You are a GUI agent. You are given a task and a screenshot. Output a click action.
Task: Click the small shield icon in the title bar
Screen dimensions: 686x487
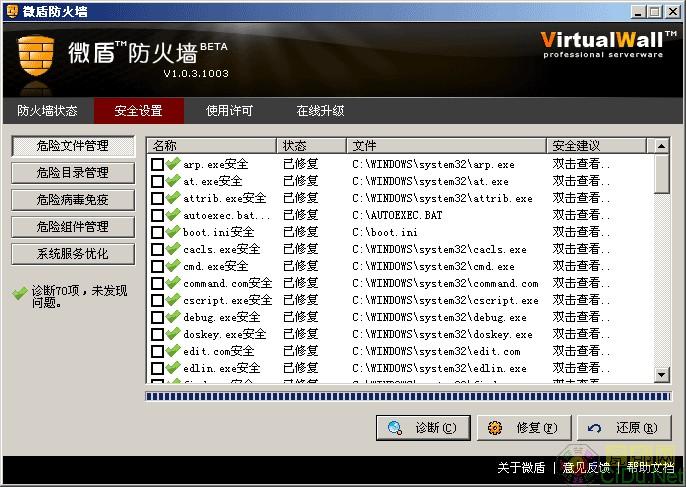(x=12, y=11)
